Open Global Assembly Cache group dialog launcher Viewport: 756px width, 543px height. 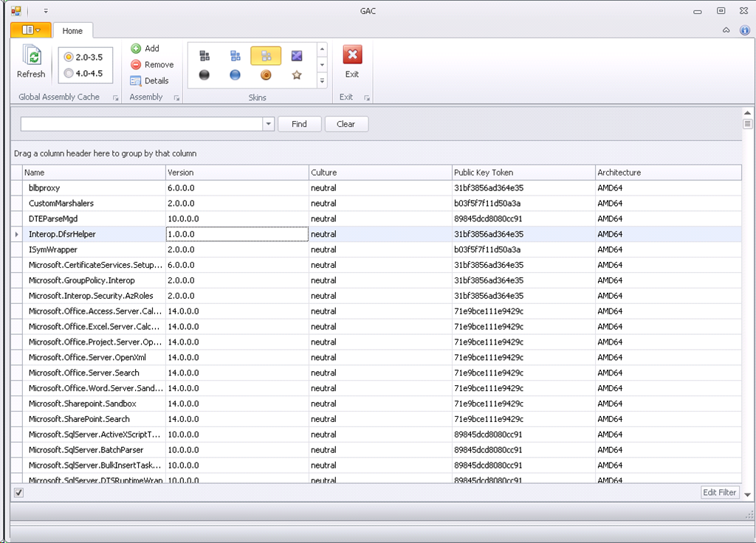116,98
